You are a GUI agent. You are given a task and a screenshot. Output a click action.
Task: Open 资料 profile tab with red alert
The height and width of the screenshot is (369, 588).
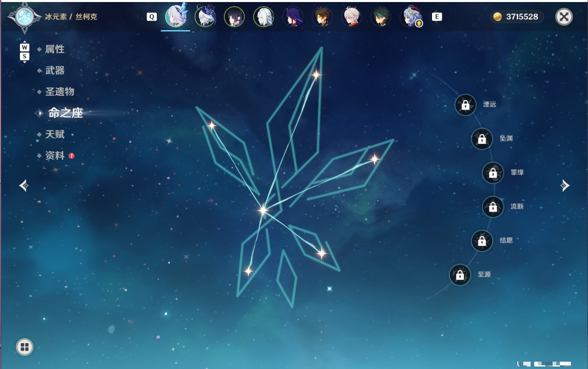(55, 155)
